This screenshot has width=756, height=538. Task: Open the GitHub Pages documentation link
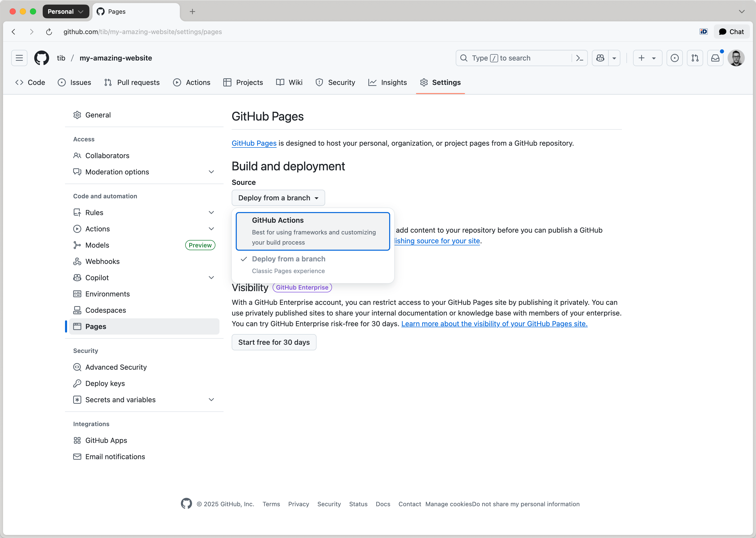[x=254, y=143]
